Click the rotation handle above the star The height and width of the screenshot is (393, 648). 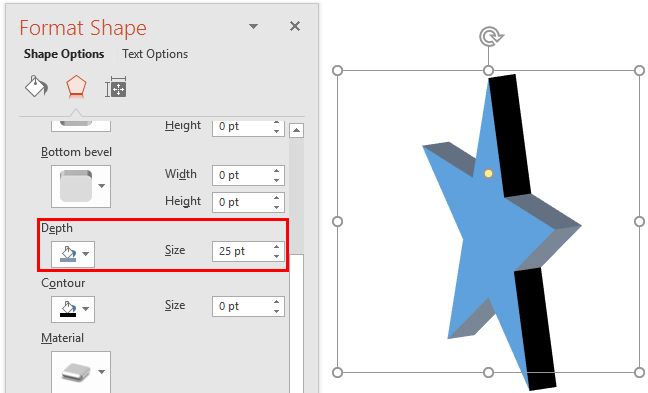(491, 36)
